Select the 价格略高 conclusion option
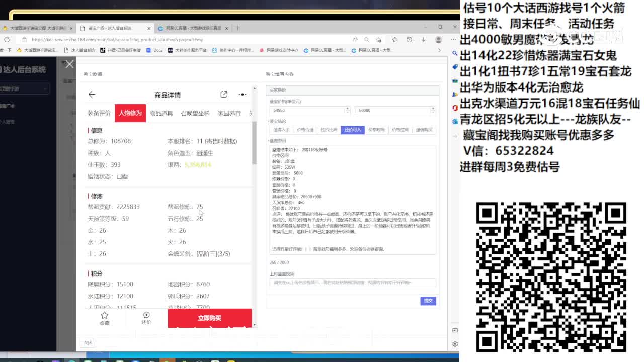This screenshot has width=644, height=362. pyautogui.click(x=376, y=130)
